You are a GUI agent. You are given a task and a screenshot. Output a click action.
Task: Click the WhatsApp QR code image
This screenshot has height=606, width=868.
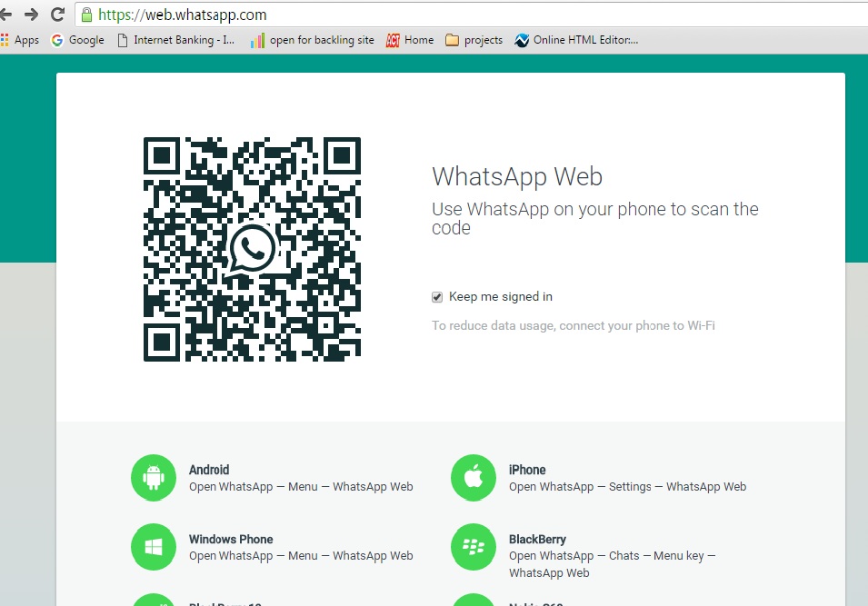pos(252,250)
